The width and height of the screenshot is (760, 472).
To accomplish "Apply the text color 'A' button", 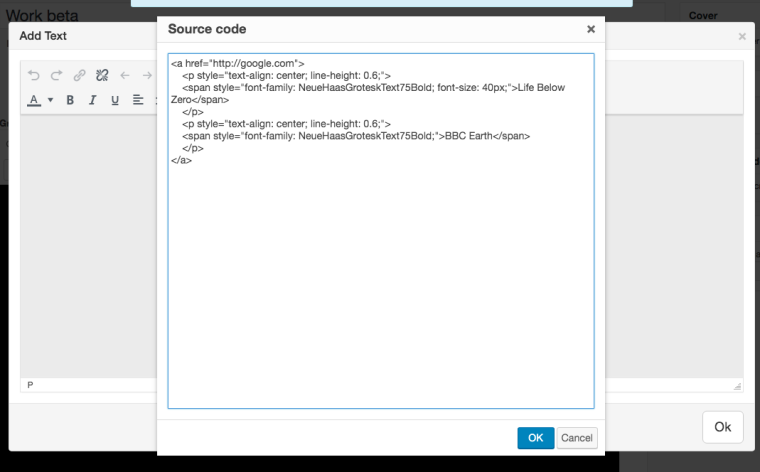I will pos(34,100).
